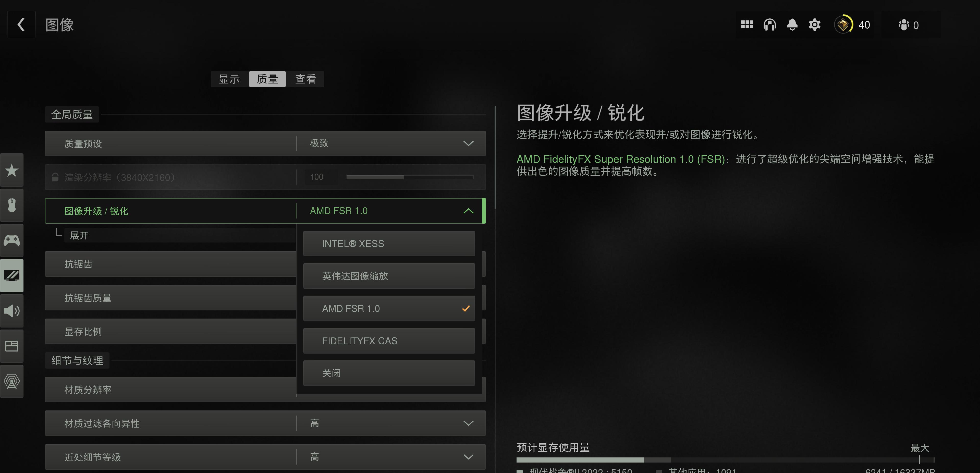Viewport: 980px width, 473px height.
Task: Open notifications bell icon
Action: pyautogui.click(x=792, y=25)
